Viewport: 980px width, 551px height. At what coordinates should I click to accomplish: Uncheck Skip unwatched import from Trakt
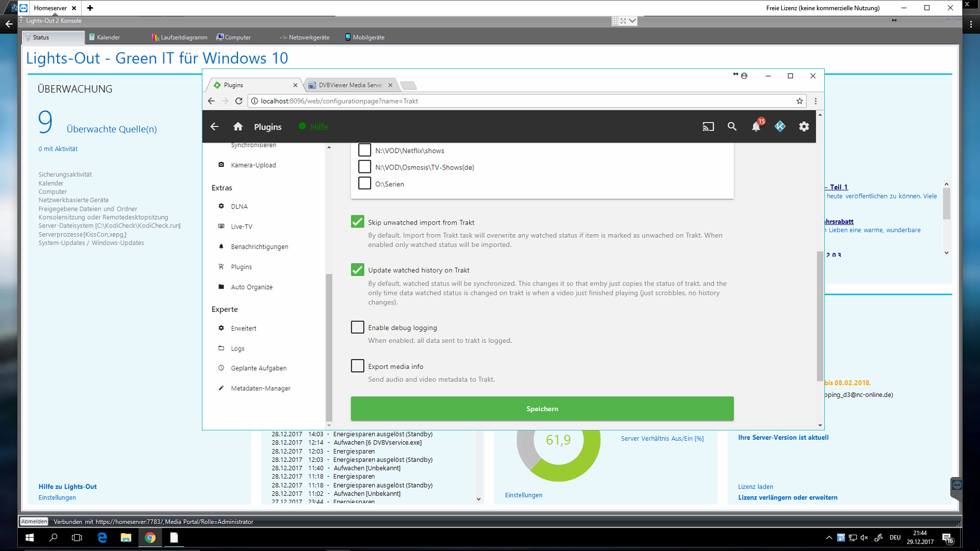[x=357, y=221]
